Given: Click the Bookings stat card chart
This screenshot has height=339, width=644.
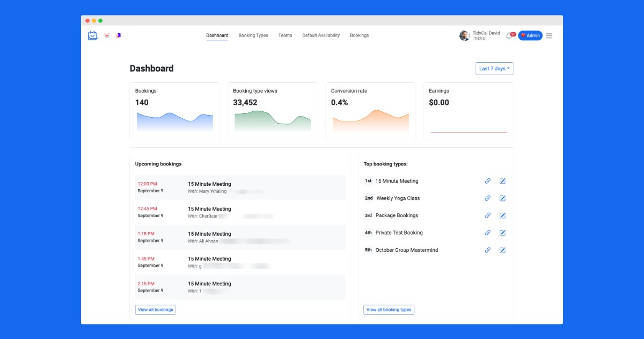Looking at the screenshot, I should click(x=175, y=122).
